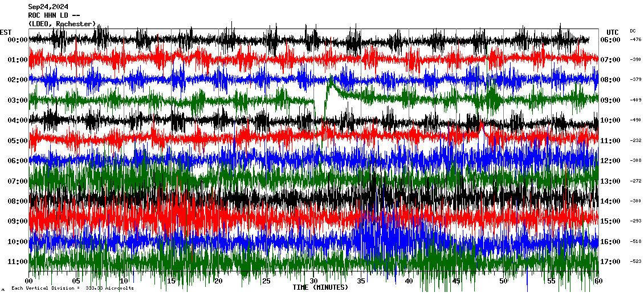This screenshot has height=296, width=644.
Task: Click the 30 minute tick label
Action: point(314,281)
